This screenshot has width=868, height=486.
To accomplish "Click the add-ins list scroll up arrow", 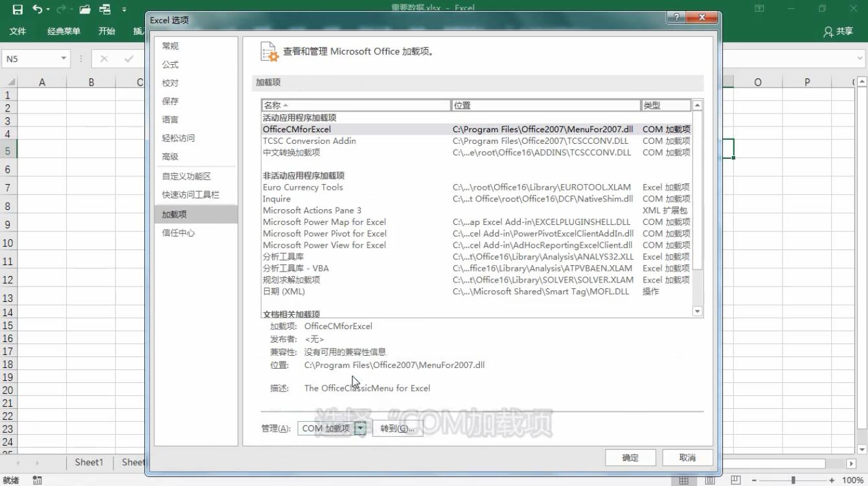I will [698, 105].
